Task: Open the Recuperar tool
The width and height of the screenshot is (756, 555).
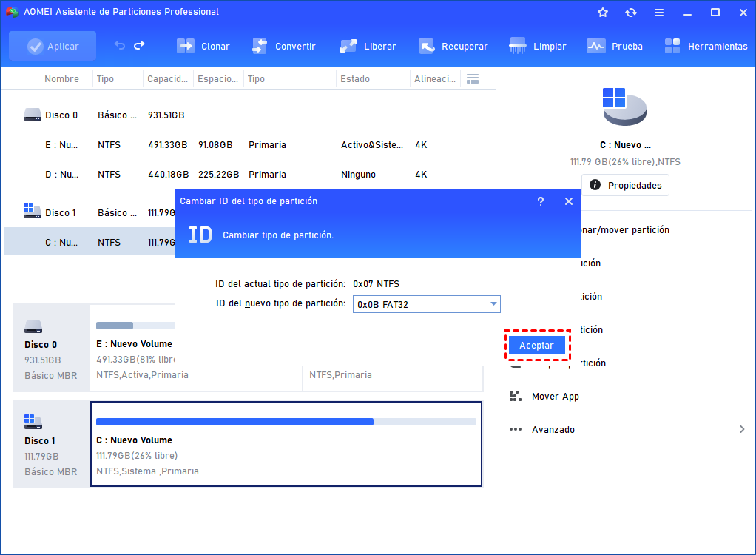Action: (x=453, y=47)
